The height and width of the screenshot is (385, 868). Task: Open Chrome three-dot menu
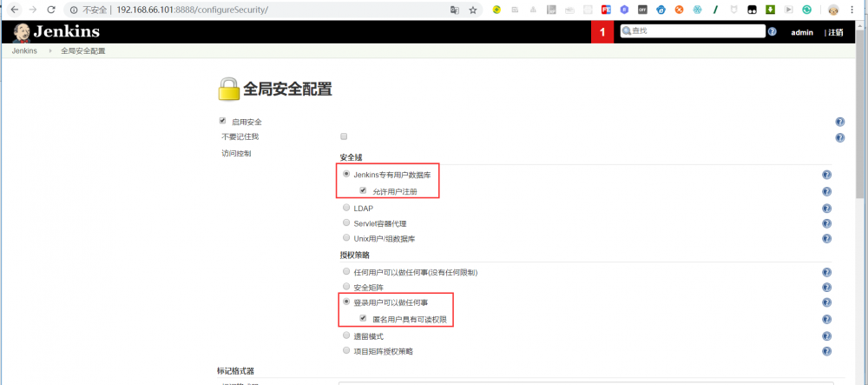[852, 10]
